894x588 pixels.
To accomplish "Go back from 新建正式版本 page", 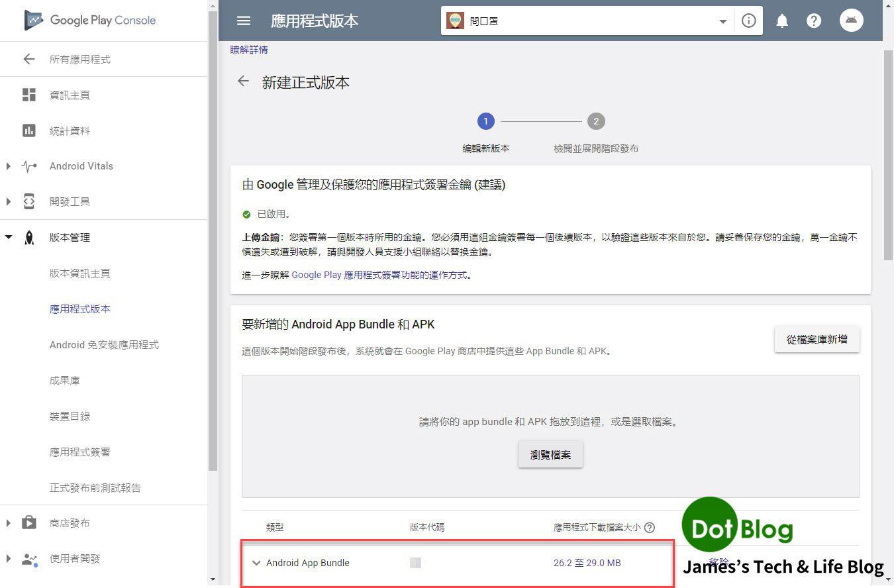I will coord(244,81).
